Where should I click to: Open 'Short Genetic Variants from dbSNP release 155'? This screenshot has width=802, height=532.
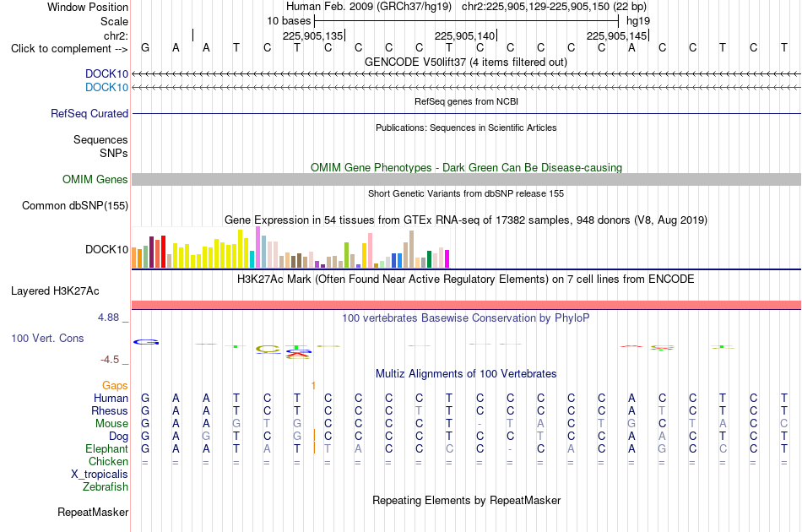(x=466, y=193)
